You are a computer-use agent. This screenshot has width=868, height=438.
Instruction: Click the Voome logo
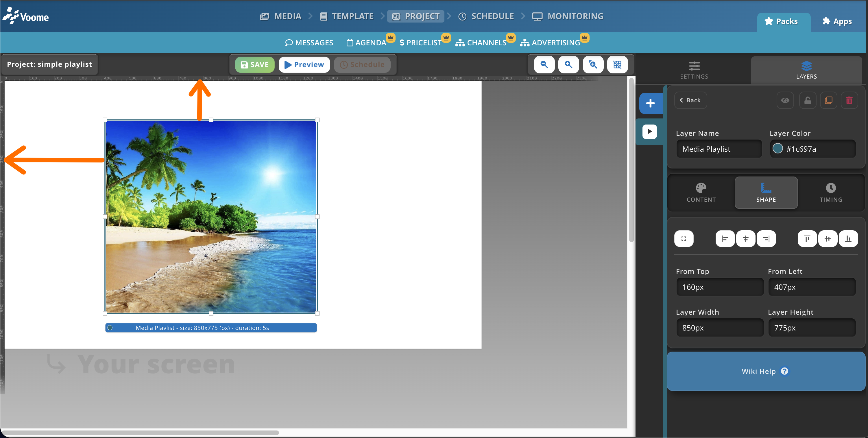click(x=26, y=16)
